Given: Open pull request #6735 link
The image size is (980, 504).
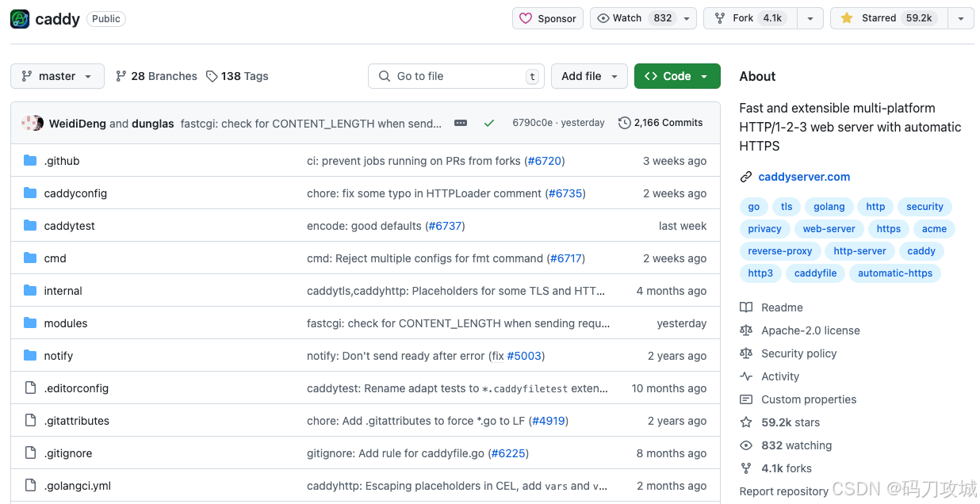Looking at the screenshot, I should point(565,193).
